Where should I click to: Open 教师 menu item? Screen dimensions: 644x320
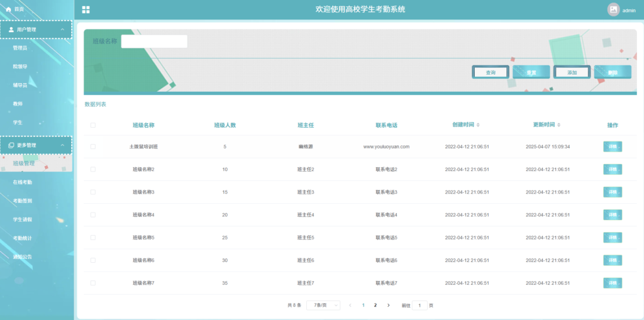[x=18, y=104]
